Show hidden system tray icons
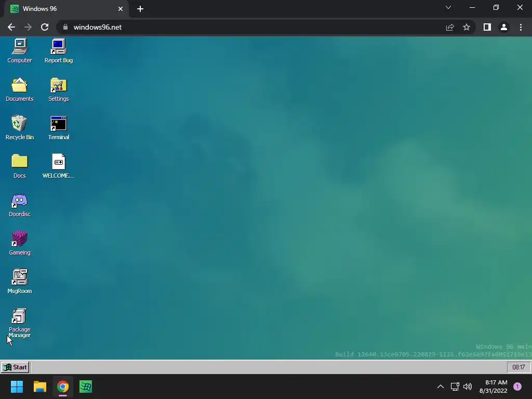The width and height of the screenshot is (532, 399). [x=441, y=387]
